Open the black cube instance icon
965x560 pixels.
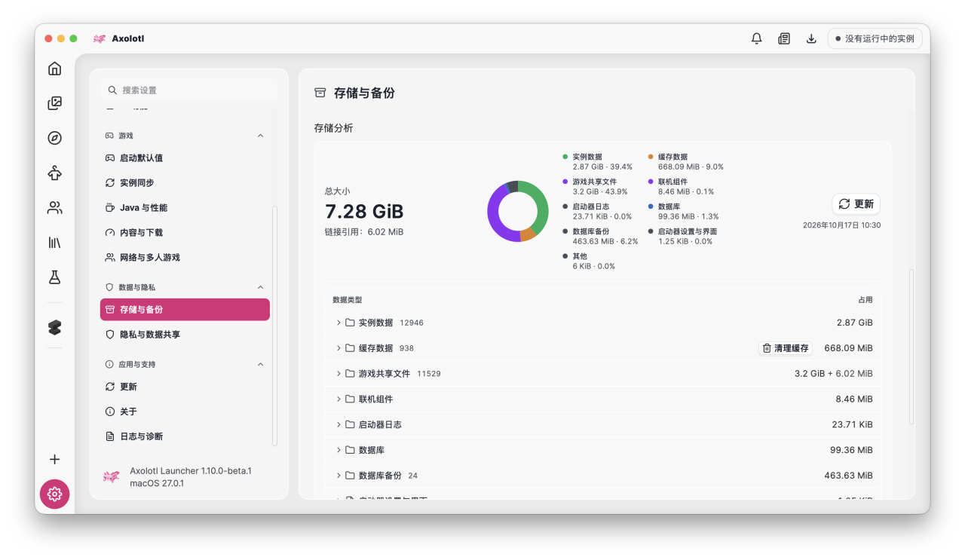coord(54,327)
